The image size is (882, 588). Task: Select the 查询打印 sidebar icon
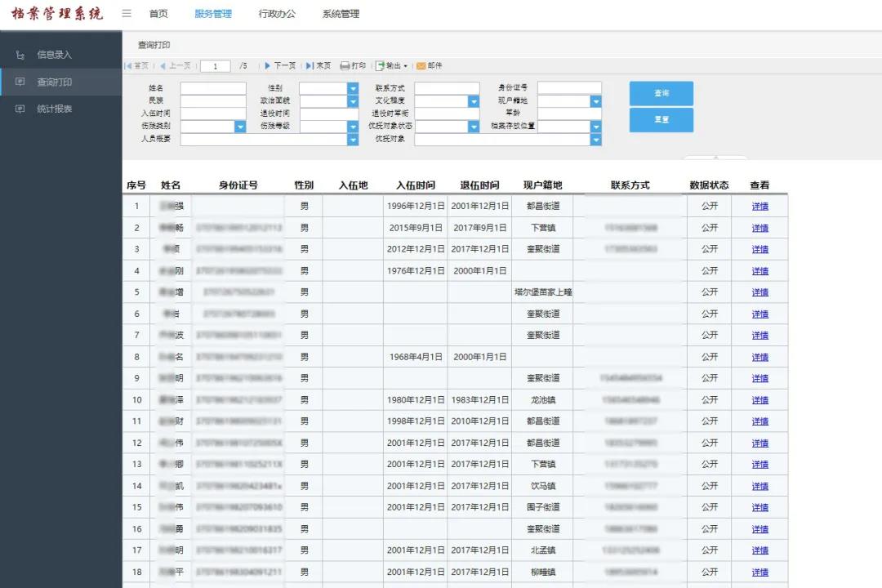20,80
